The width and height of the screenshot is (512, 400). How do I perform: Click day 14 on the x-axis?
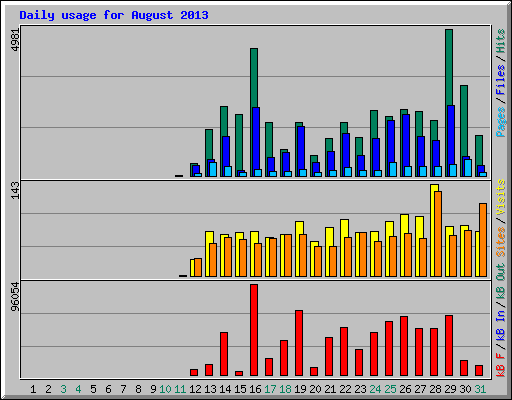pos(225,389)
